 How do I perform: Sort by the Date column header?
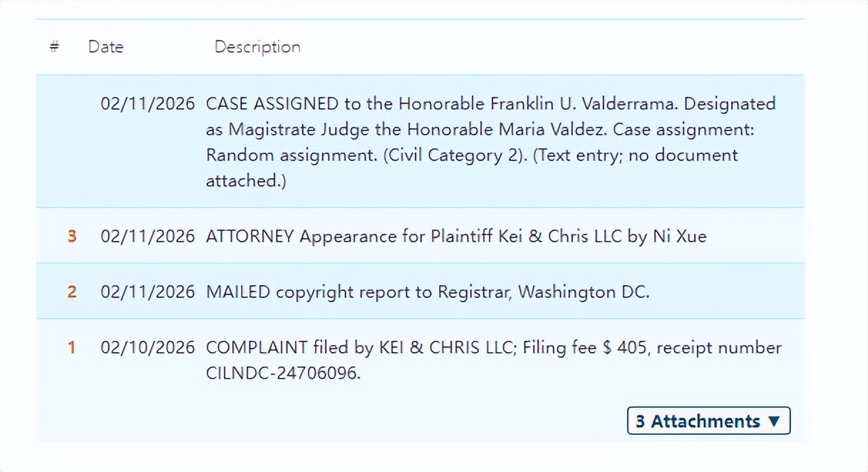tap(105, 47)
